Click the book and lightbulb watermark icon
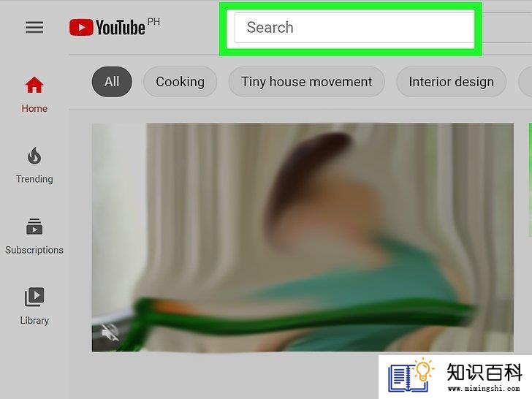 click(411, 376)
